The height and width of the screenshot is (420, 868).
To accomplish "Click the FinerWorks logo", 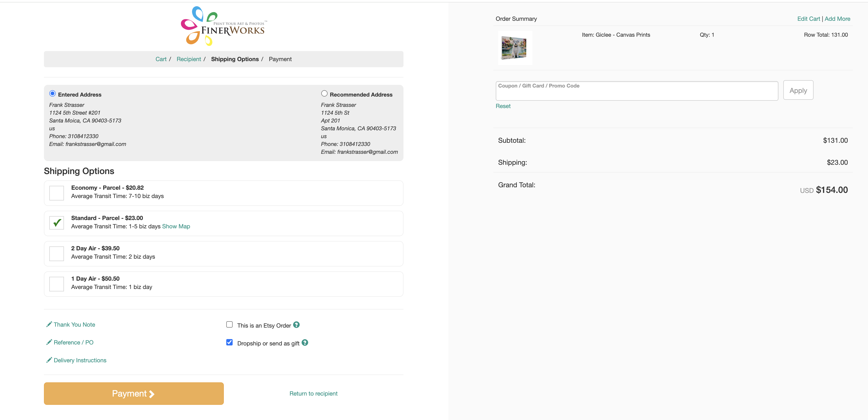I will 224,26.
